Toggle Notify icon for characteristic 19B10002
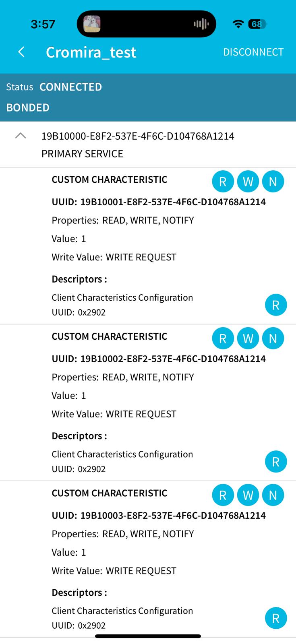Viewport: 296px width, 644px height. pyautogui.click(x=273, y=339)
